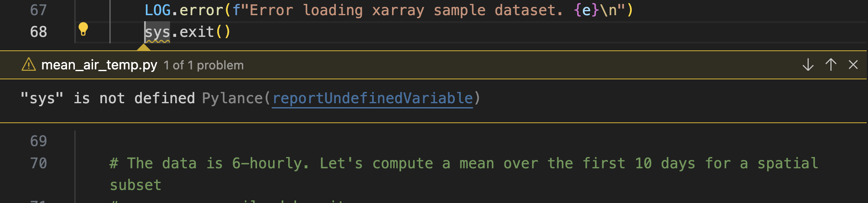
Task: Click line number 67 in the gutter
Action: click(38, 10)
